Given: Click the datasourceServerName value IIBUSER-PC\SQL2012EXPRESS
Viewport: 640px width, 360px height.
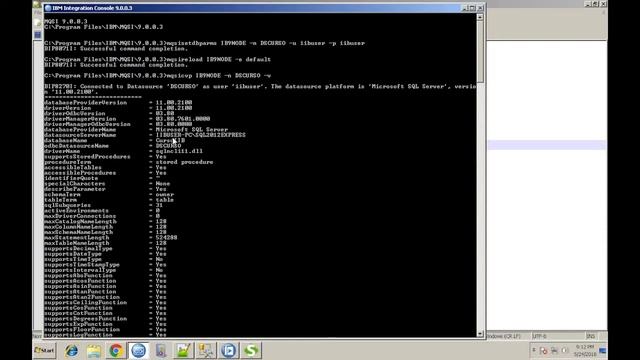Looking at the screenshot, I should pyautogui.click(x=200, y=135).
